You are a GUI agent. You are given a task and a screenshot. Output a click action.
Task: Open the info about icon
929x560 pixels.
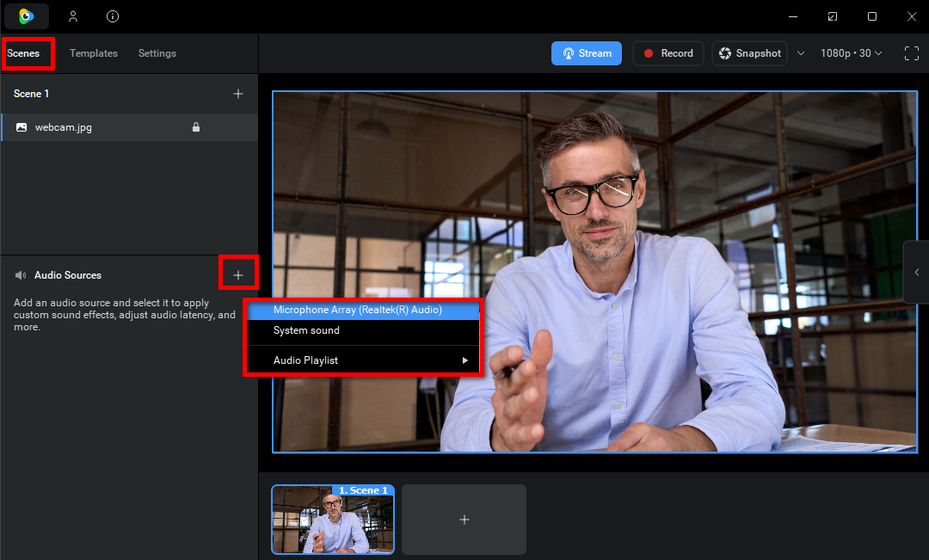[x=113, y=16]
